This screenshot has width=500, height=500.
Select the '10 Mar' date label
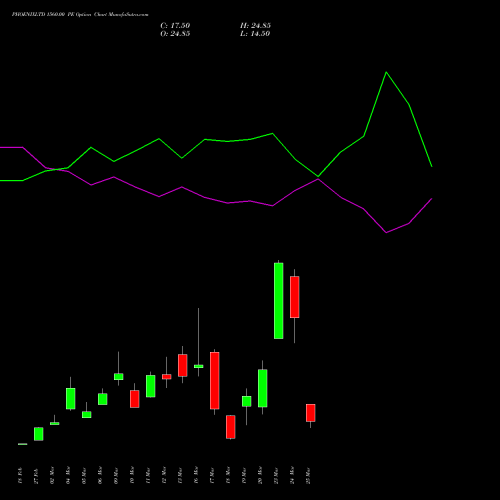coord(132,476)
